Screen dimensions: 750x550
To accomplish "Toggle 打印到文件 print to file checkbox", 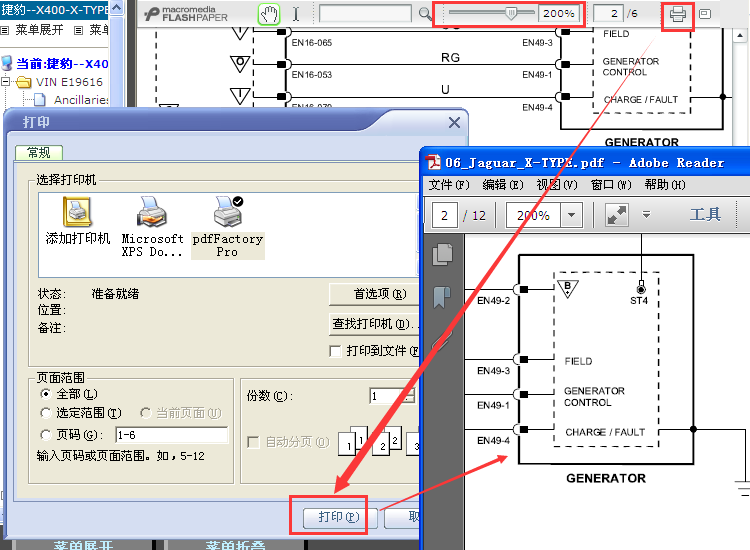I will pyautogui.click(x=335, y=352).
